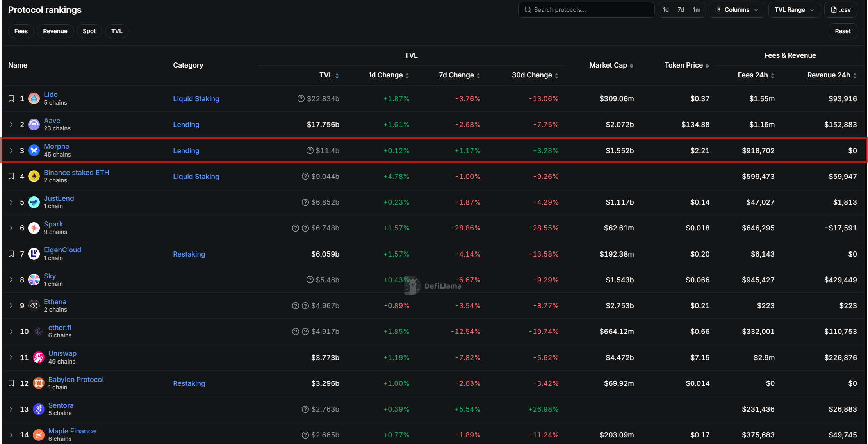Open the Ethena protocol link
The height and width of the screenshot is (444, 868).
pyautogui.click(x=55, y=302)
